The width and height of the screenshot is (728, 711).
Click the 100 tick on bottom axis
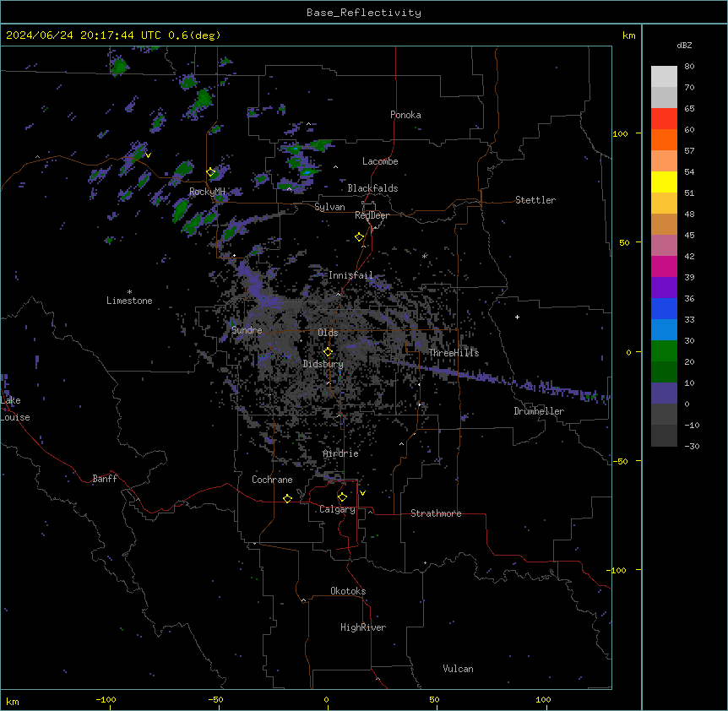(543, 699)
